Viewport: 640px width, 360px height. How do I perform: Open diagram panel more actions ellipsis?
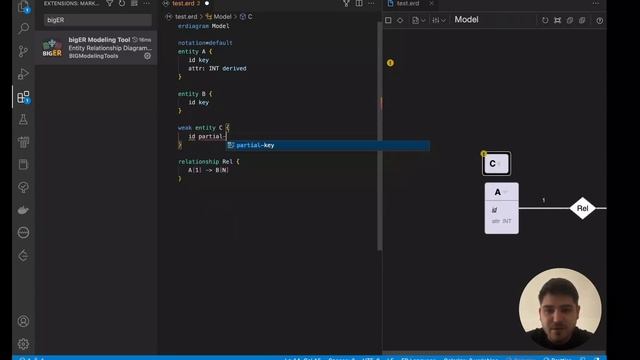click(596, 3)
